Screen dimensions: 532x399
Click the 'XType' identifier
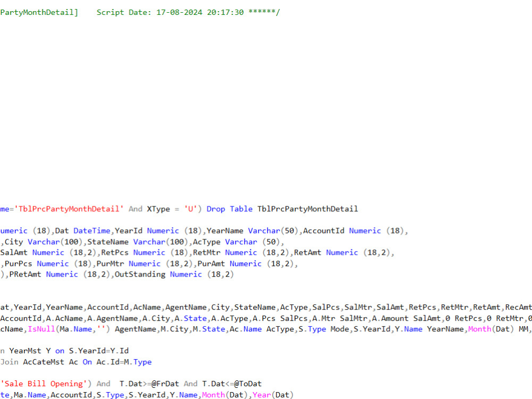point(159,209)
